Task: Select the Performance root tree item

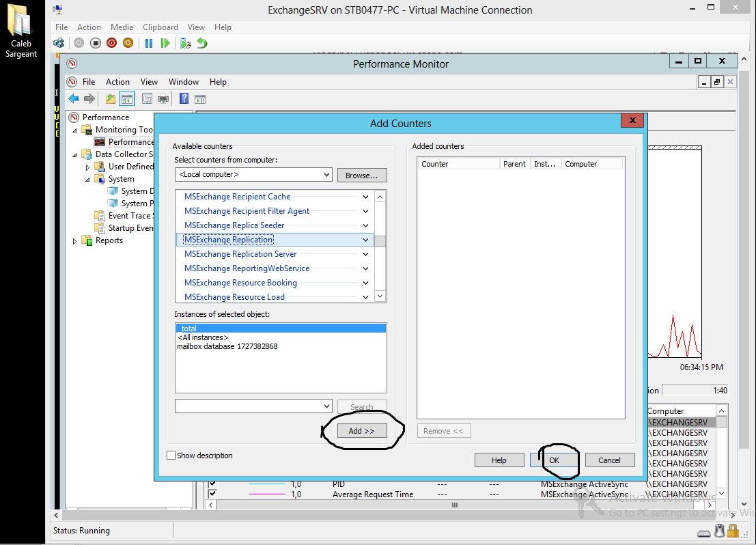Action: pos(106,117)
